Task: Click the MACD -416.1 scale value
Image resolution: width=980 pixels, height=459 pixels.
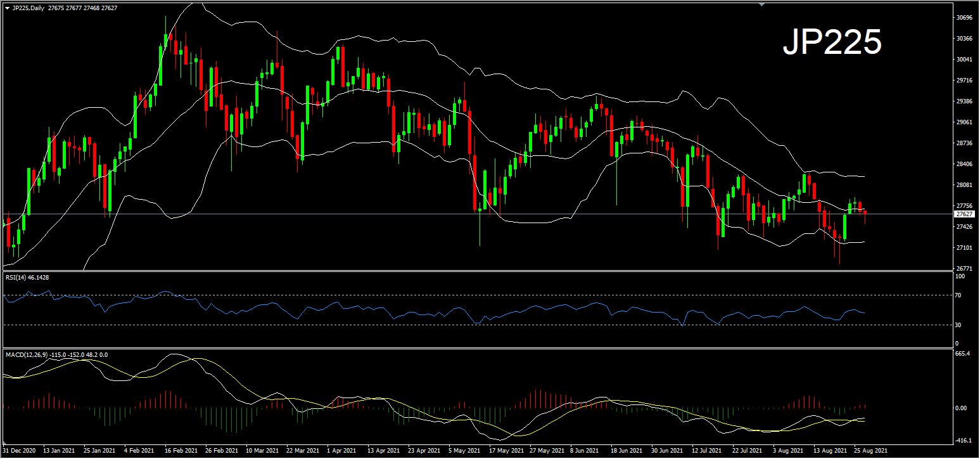Action: (964, 440)
